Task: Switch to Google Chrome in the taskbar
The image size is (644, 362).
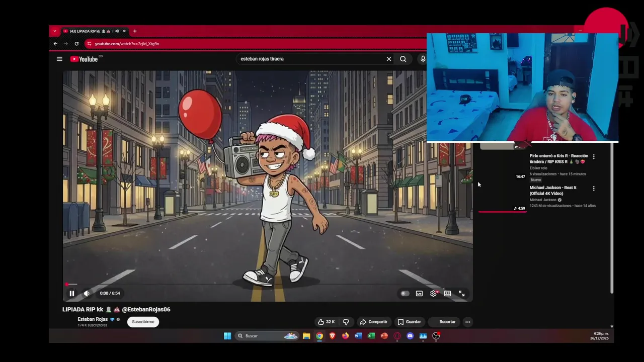Action: click(319, 336)
